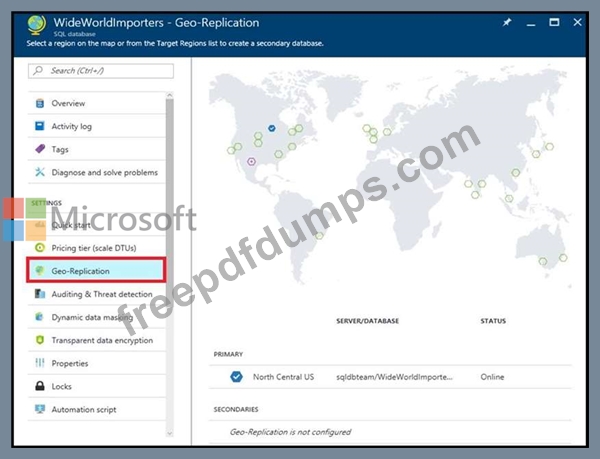Open Auditing & Threat detection

[97, 294]
